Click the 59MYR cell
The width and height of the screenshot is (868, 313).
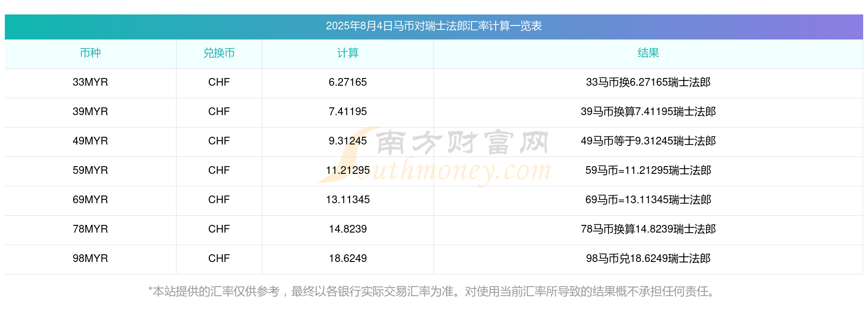90,170
